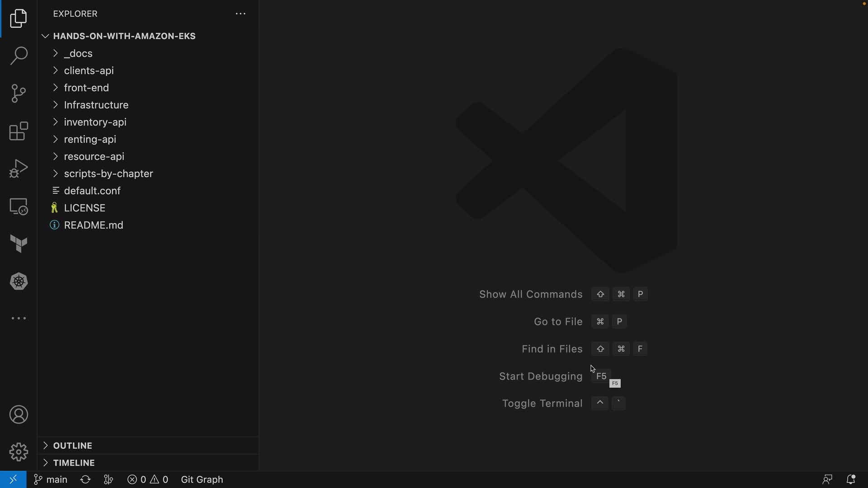Open the README.md file
Image resolution: width=868 pixels, height=488 pixels.
point(93,225)
